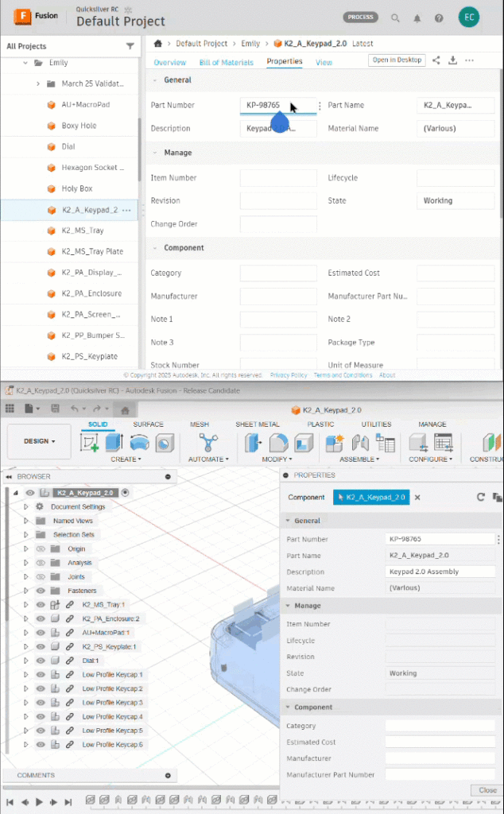The height and width of the screenshot is (814, 504).
Task: Open the Privacy Policy link
Action: [289, 375]
